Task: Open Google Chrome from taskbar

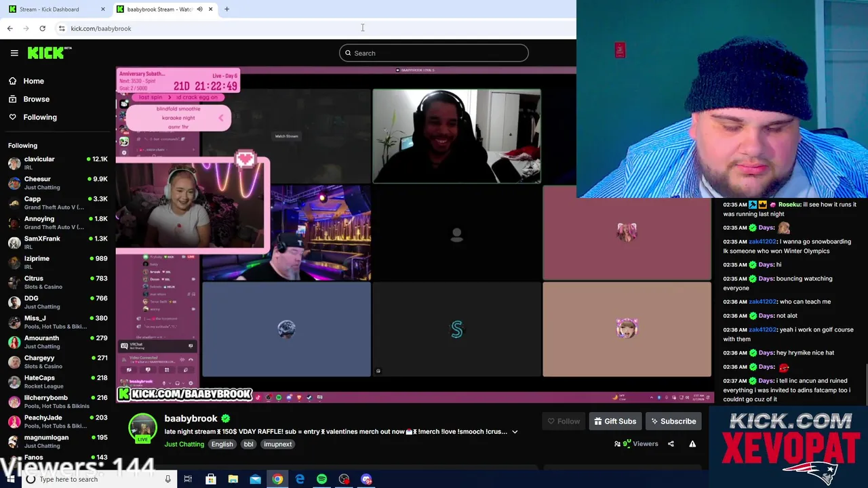Action: pos(277,479)
